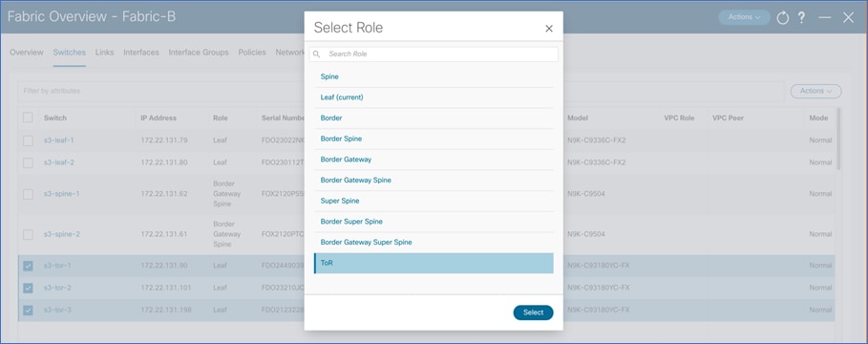Screen dimensions: 868x344
Task: Check the s3-leaf-1 row checkbox
Action: click(28, 140)
